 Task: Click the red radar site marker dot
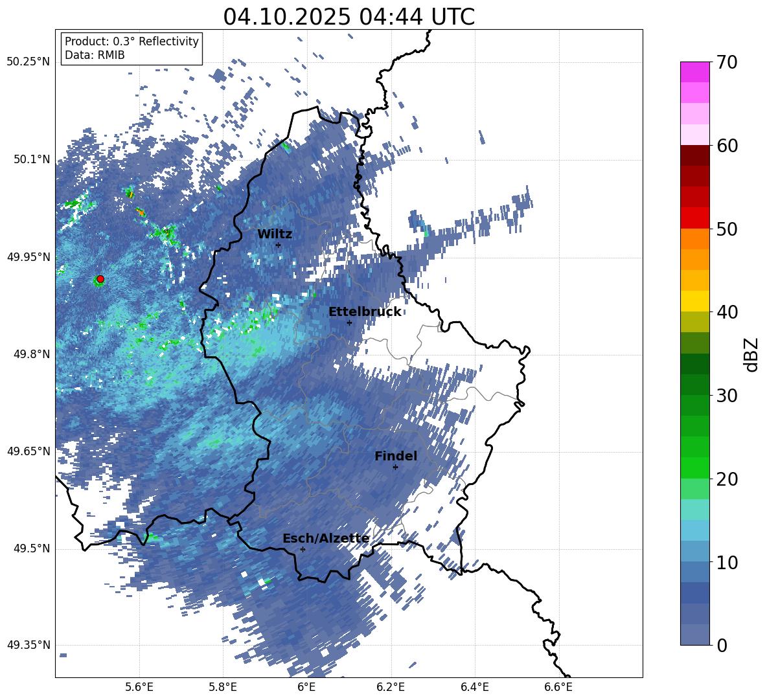[x=100, y=279]
